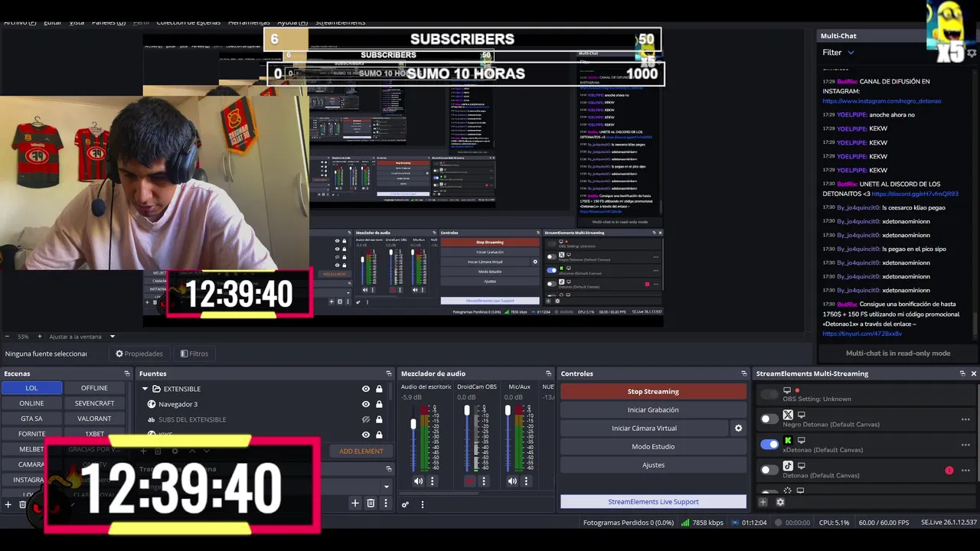Click the red warning icon on Detonao output

pyautogui.click(x=949, y=470)
